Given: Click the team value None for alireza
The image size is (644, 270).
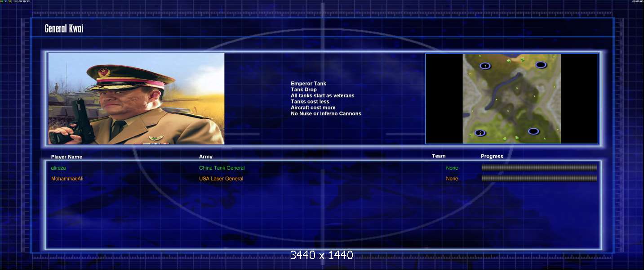Looking at the screenshot, I should point(452,168).
